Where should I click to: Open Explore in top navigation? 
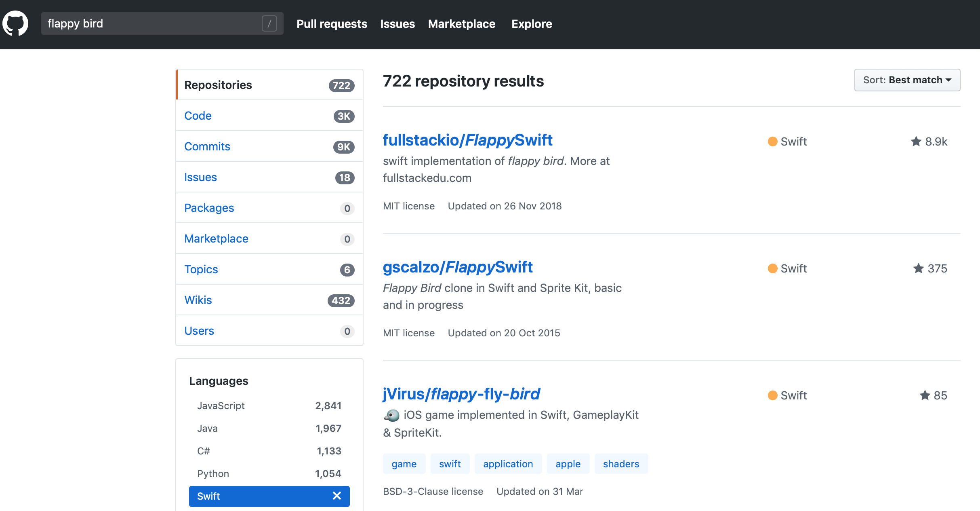pyautogui.click(x=532, y=24)
